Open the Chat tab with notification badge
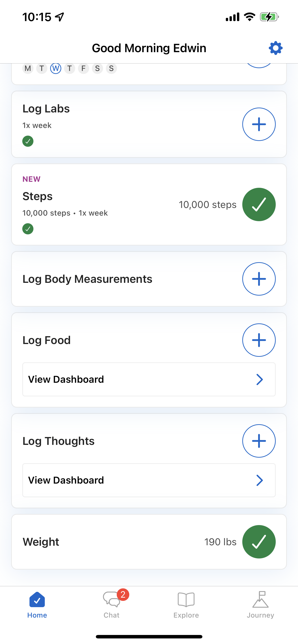Screen dimensions: 298x644 click(112, 604)
